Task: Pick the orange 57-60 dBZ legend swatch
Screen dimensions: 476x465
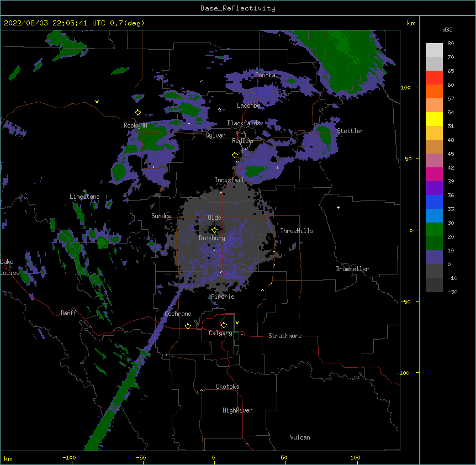Action: click(434, 91)
